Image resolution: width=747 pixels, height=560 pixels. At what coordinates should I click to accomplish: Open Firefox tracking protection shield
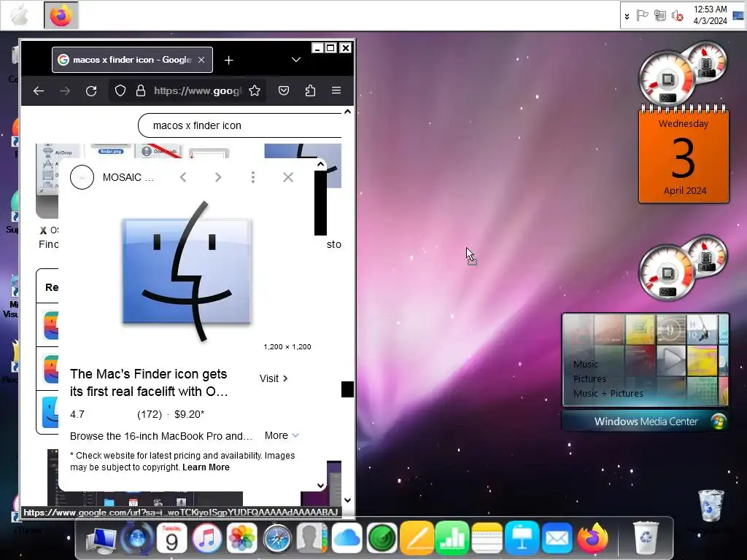tap(120, 90)
